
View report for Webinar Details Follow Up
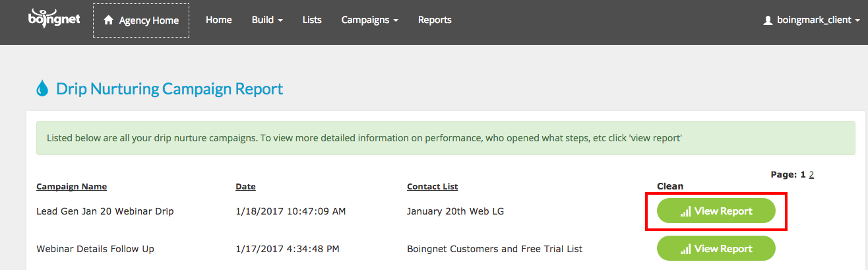pyautogui.click(x=716, y=249)
